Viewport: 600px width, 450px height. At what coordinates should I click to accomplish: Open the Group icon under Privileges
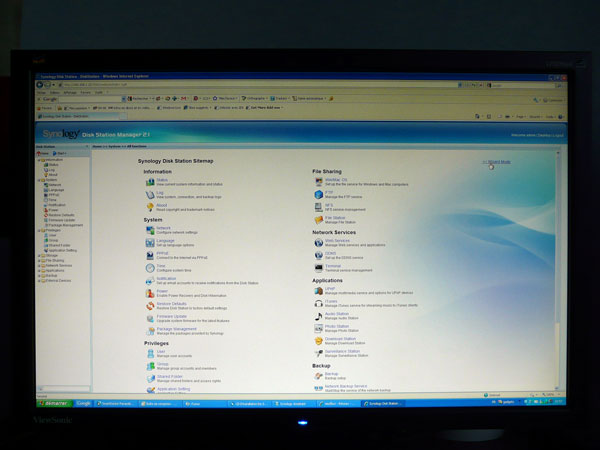(150, 366)
